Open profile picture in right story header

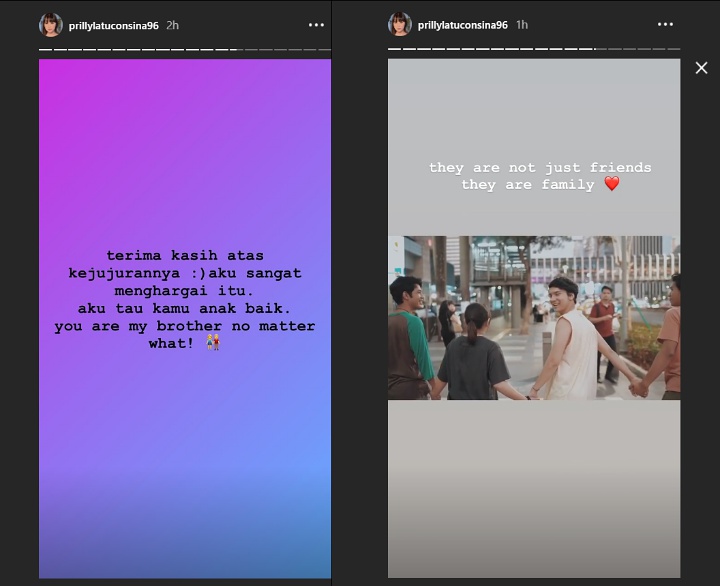[400, 24]
